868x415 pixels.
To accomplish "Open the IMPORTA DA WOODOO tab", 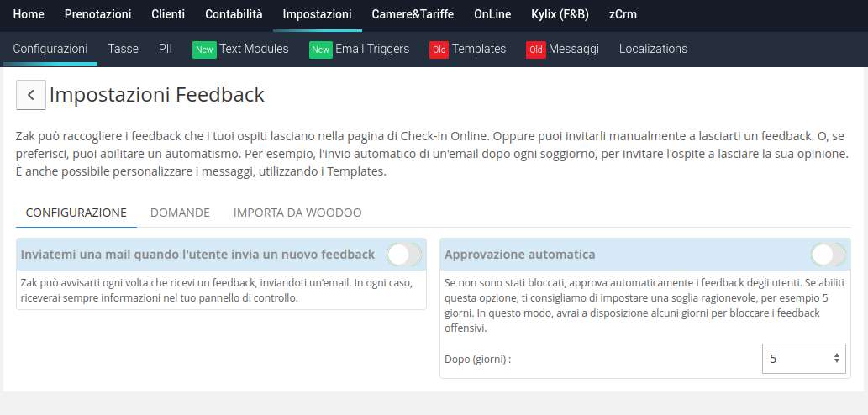I will tap(297, 213).
